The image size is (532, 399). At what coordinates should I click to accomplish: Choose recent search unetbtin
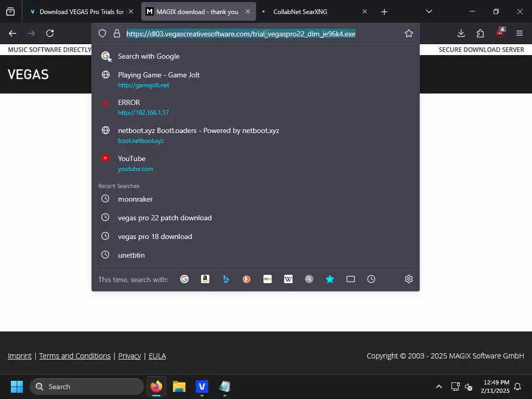tap(255, 255)
